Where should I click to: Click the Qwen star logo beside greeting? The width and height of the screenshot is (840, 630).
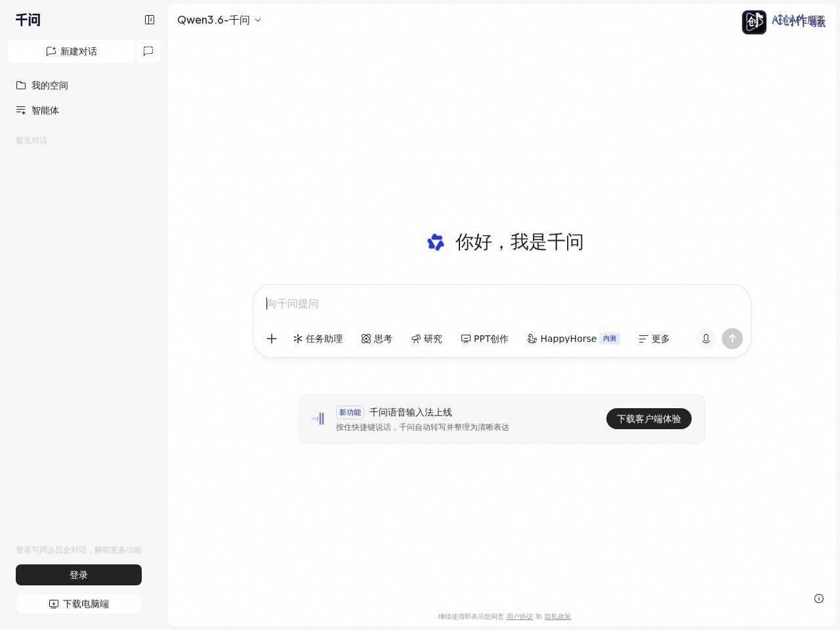436,242
